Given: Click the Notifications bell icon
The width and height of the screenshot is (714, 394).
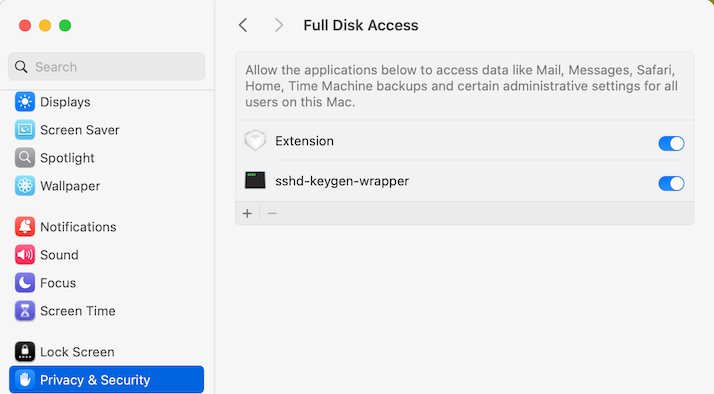Looking at the screenshot, I should (25, 227).
